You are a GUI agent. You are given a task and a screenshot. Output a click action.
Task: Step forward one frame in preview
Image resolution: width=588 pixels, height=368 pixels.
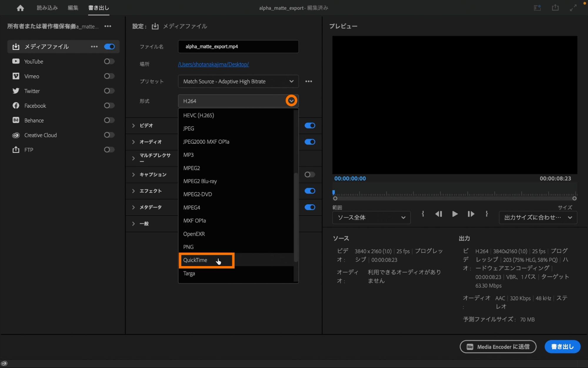(x=471, y=214)
